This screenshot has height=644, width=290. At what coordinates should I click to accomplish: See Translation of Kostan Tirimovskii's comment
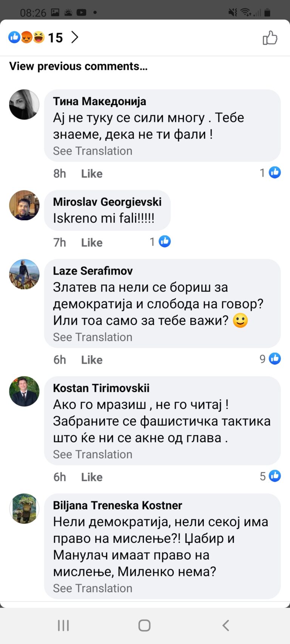coord(93,455)
